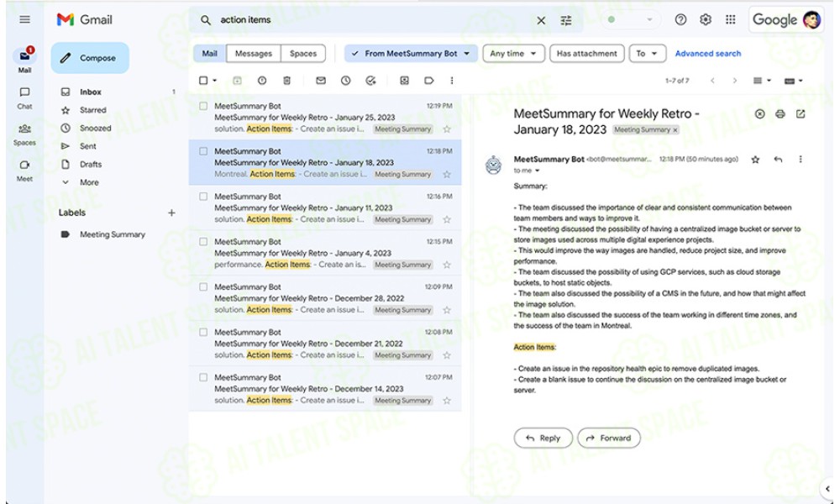Image resolution: width=840 pixels, height=504 pixels.
Task: Toggle the Has attachment filter
Action: [586, 54]
